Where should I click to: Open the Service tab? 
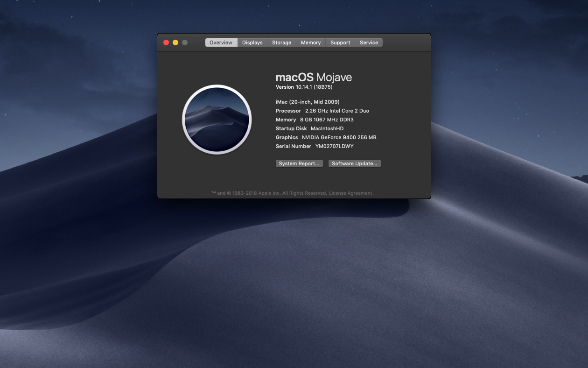coord(369,42)
